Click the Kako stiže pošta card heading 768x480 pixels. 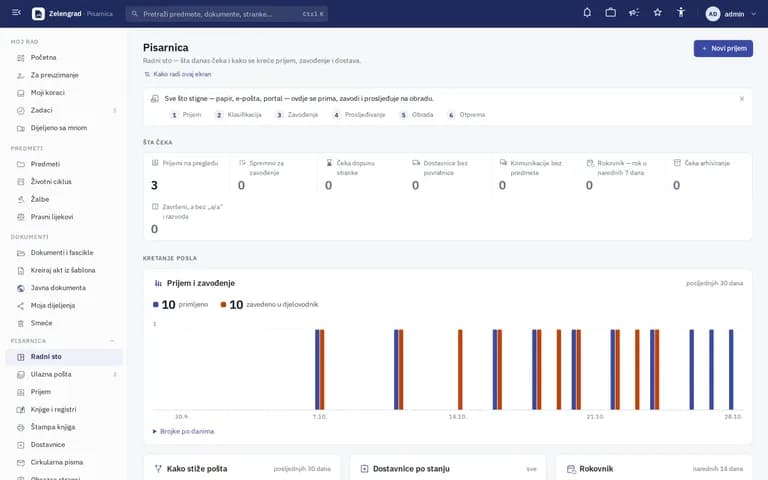197,469
